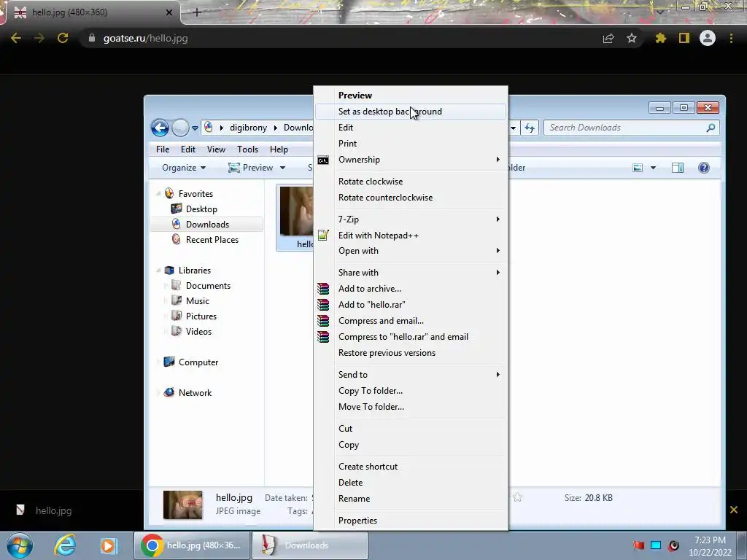Click digibrony in the address breadcrumb
The width and height of the screenshot is (747, 560).
[248, 128]
